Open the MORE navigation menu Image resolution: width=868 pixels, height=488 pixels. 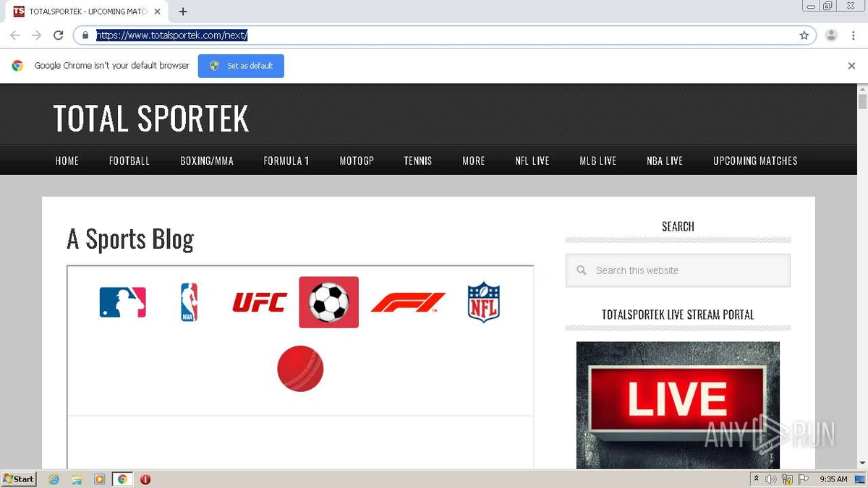tap(473, 160)
